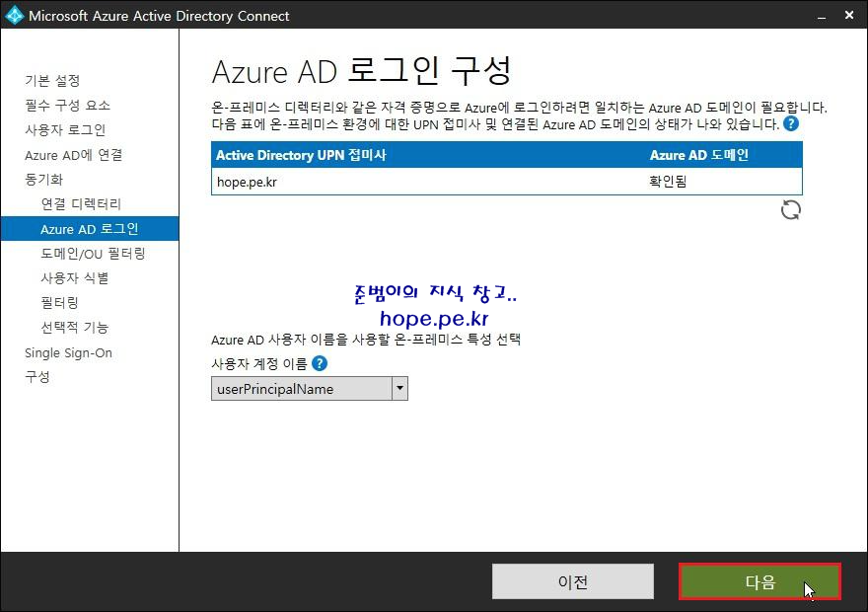Select the userPrincipalName combo box
Viewport: 868px width, 612px height.
pyautogui.click(x=310, y=388)
